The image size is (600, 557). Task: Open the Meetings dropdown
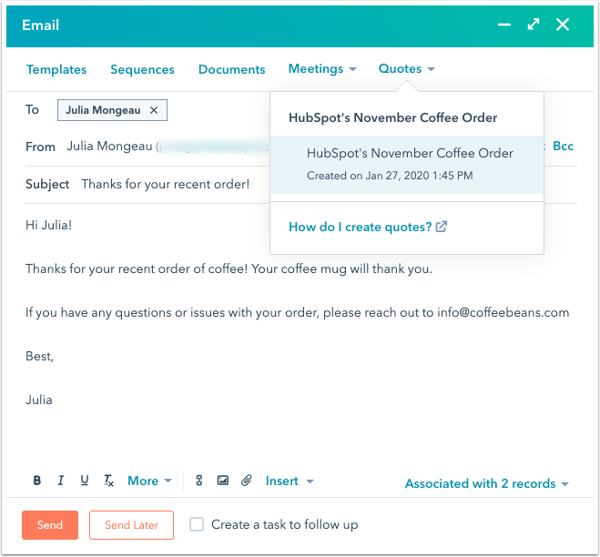coord(322,69)
